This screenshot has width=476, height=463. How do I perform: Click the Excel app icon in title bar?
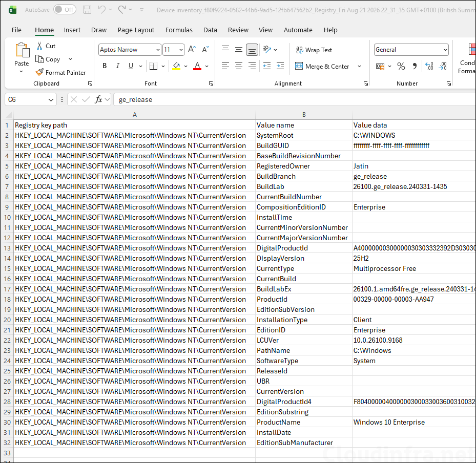pos(12,10)
